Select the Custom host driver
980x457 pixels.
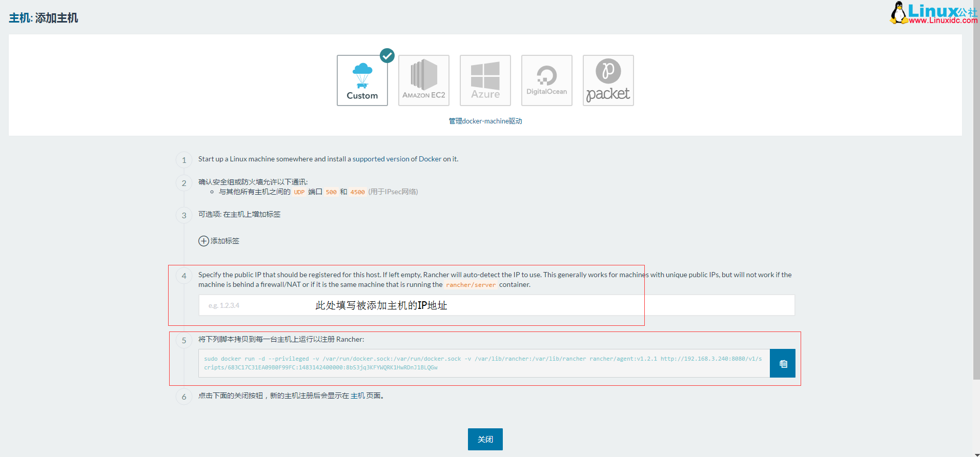coord(362,80)
